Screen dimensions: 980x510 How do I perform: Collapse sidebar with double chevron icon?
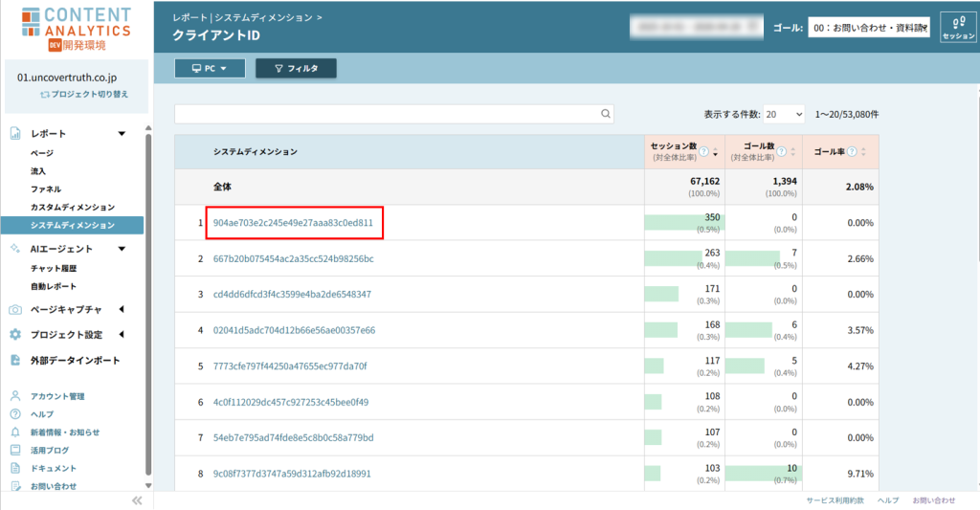point(137,500)
